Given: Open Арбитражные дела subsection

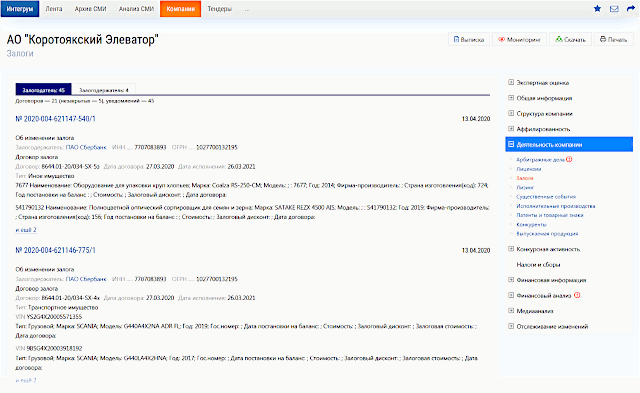Looking at the screenshot, I should coord(540,160).
